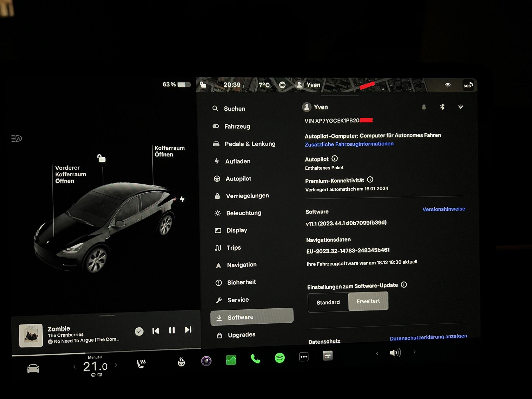532x399 pixels.
Task: Toggle the car lock icon above the vehicle
Action: tap(101, 158)
